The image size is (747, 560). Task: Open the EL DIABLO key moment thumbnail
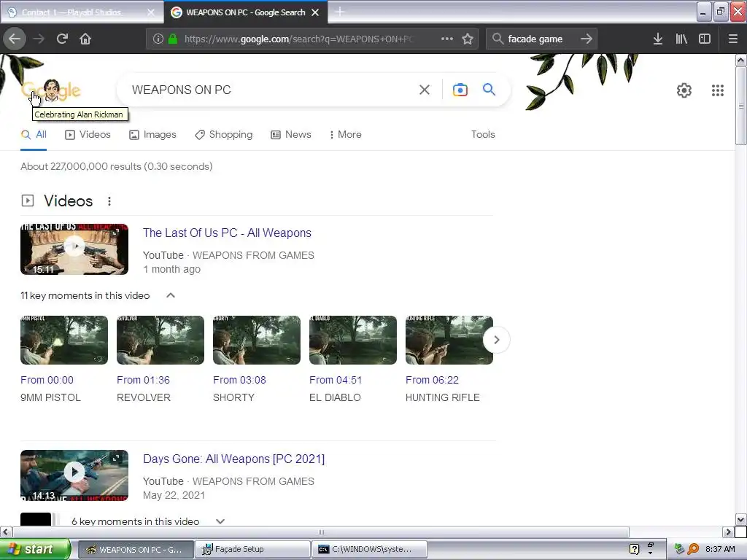pyautogui.click(x=353, y=340)
